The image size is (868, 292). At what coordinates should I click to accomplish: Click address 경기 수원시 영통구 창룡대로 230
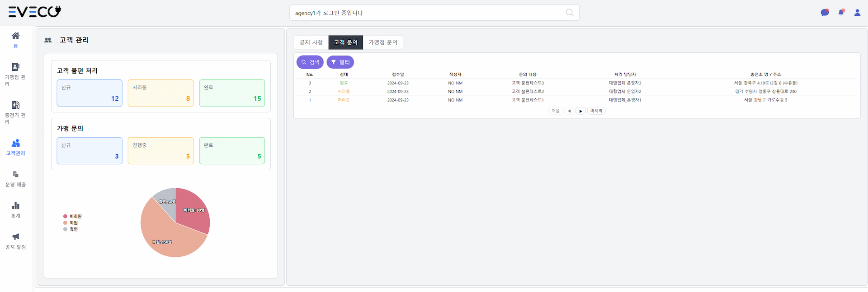point(766,92)
